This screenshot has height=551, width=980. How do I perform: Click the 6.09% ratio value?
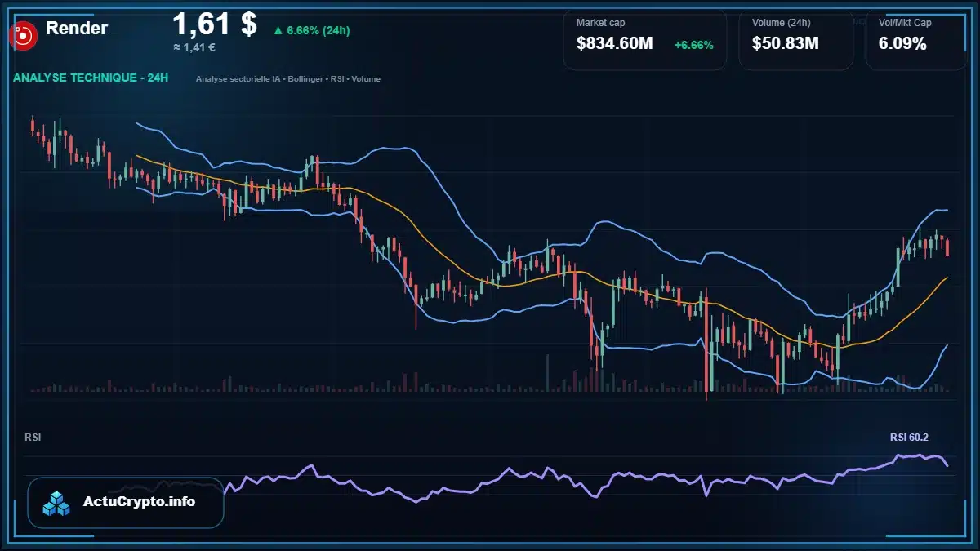tap(902, 44)
